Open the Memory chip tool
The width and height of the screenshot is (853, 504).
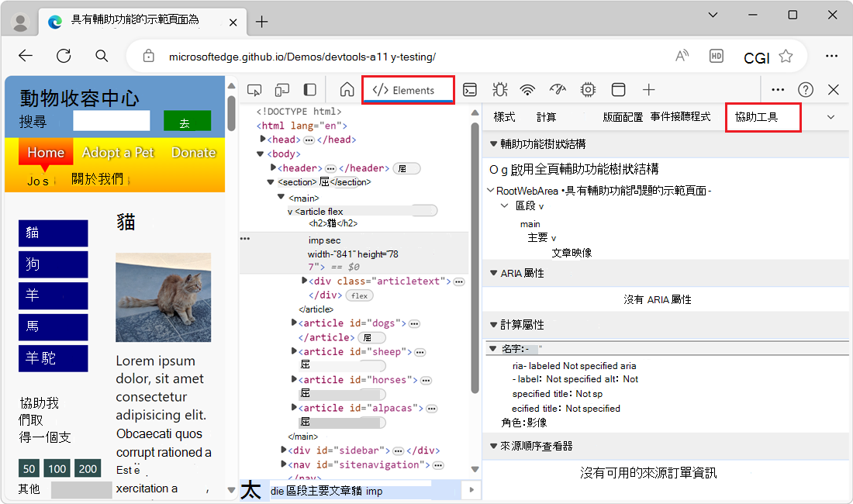(588, 90)
